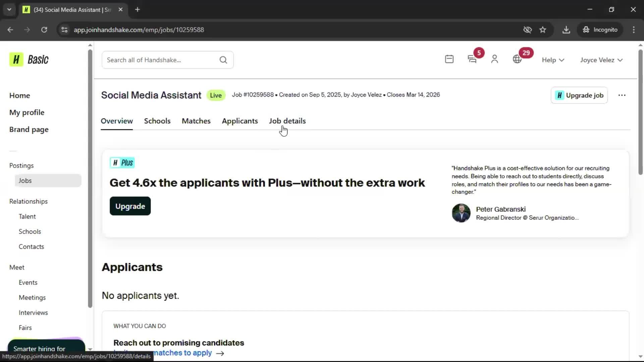Open a new browser tab

[138, 9]
